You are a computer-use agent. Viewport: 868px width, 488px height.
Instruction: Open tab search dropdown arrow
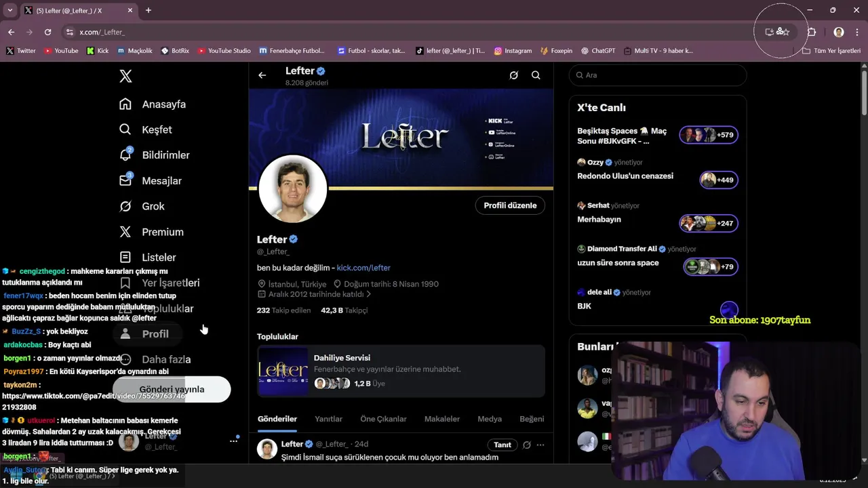pos(9,10)
